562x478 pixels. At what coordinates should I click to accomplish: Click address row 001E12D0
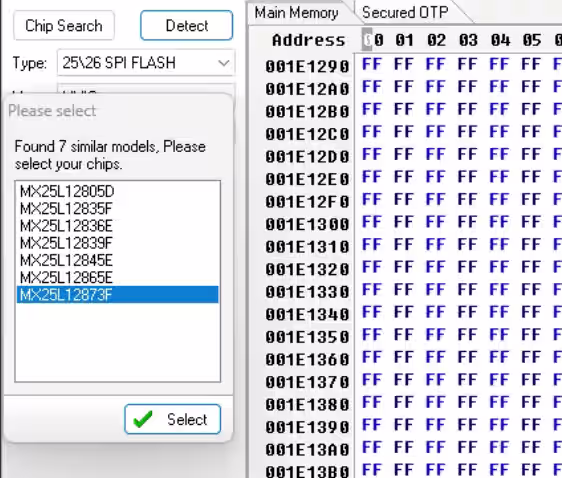click(308, 157)
